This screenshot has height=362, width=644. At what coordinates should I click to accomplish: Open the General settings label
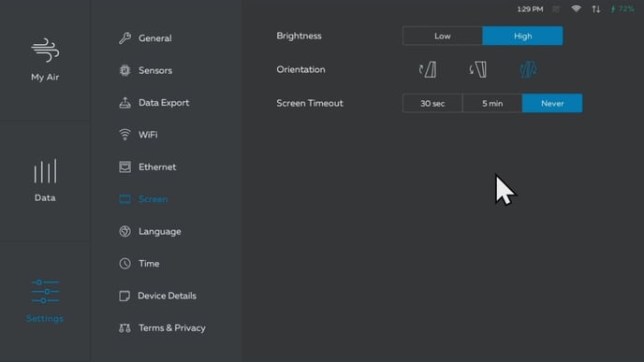(154, 38)
